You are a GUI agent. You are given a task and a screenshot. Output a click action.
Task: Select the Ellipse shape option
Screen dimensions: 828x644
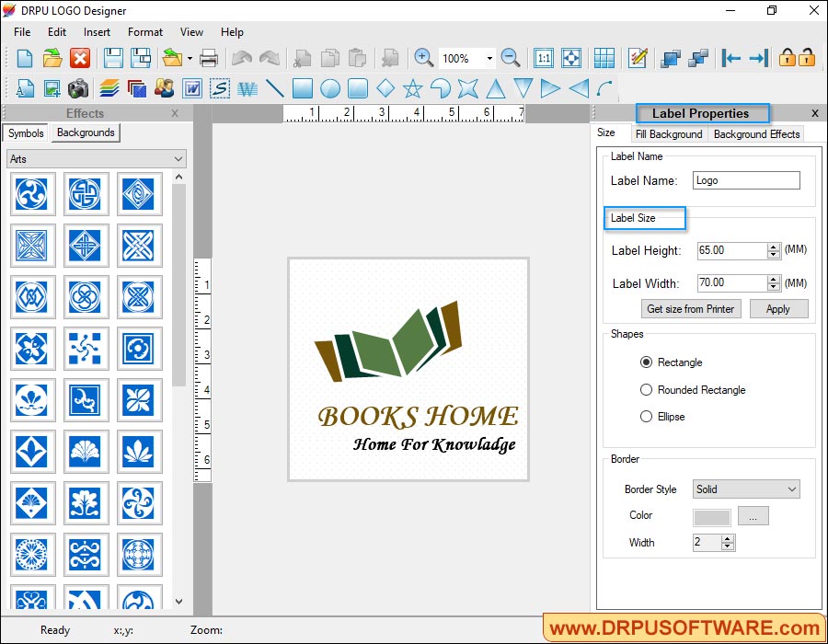(647, 417)
